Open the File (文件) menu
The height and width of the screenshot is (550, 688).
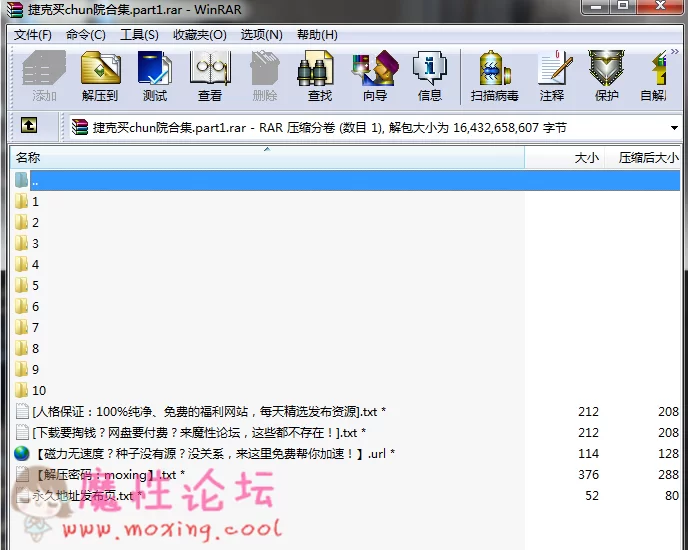(x=32, y=35)
